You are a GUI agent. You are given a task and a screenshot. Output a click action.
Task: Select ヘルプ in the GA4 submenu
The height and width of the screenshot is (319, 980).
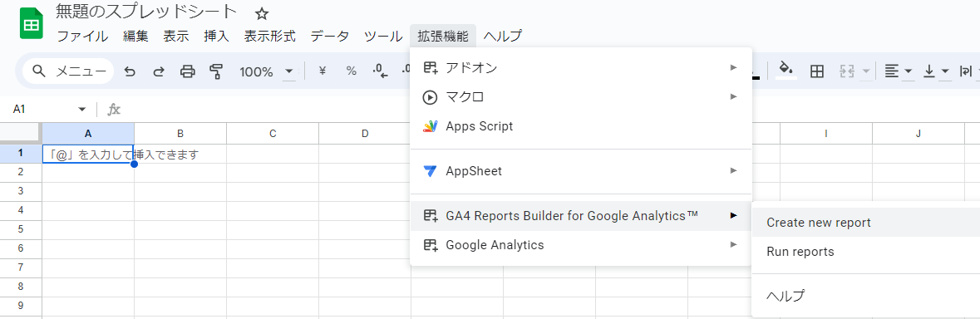pos(865,296)
